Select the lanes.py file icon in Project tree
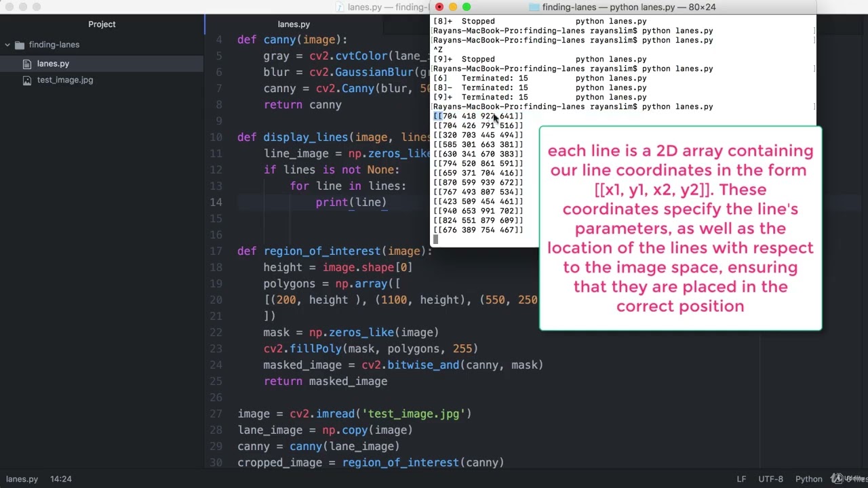The width and height of the screenshot is (868, 488). (27, 64)
